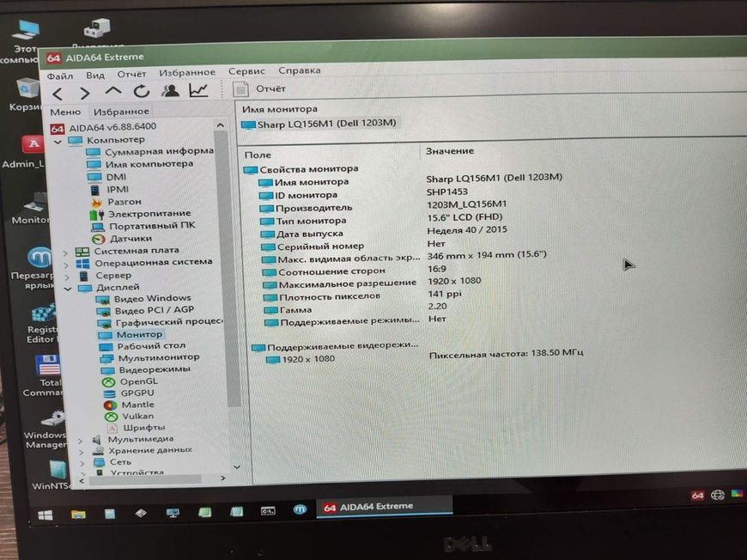
Task: Click the Поле column header
Action: 258,155
